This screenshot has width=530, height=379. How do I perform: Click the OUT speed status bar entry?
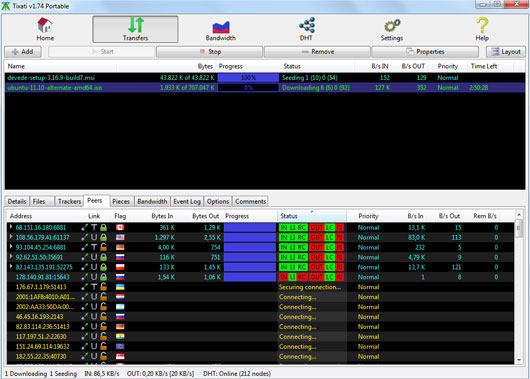tap(160, 374)
